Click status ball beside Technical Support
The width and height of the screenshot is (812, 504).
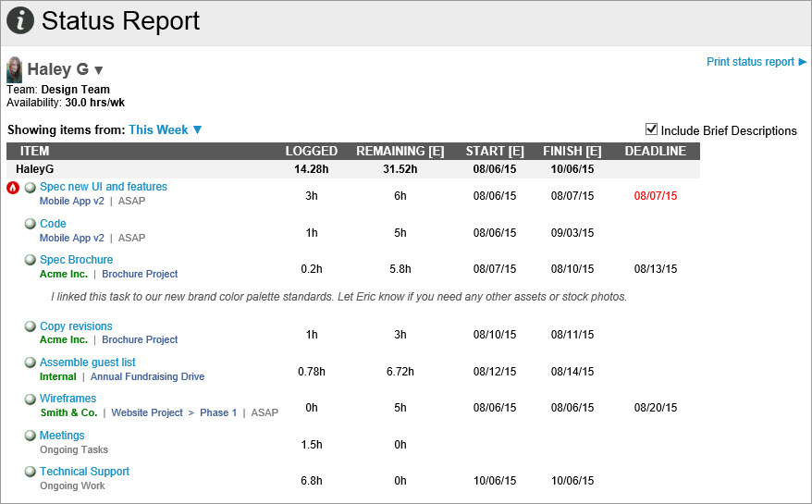pos(31,472)
